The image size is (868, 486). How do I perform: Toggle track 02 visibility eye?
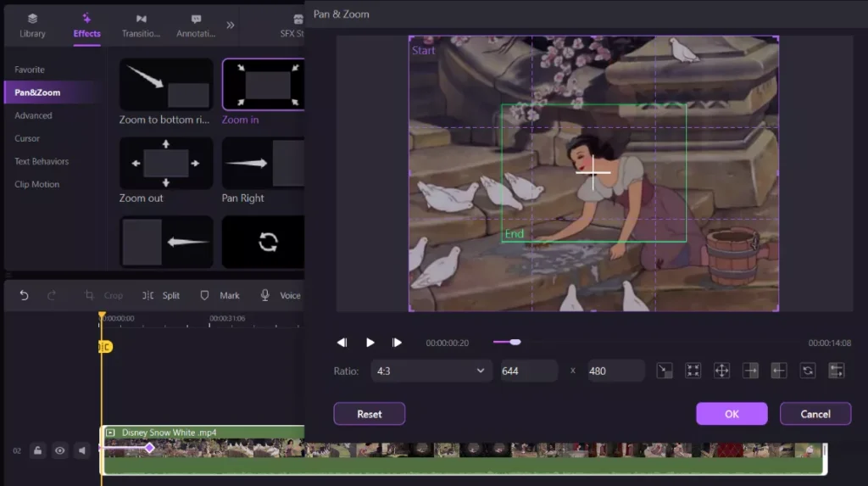coord(60,450)
